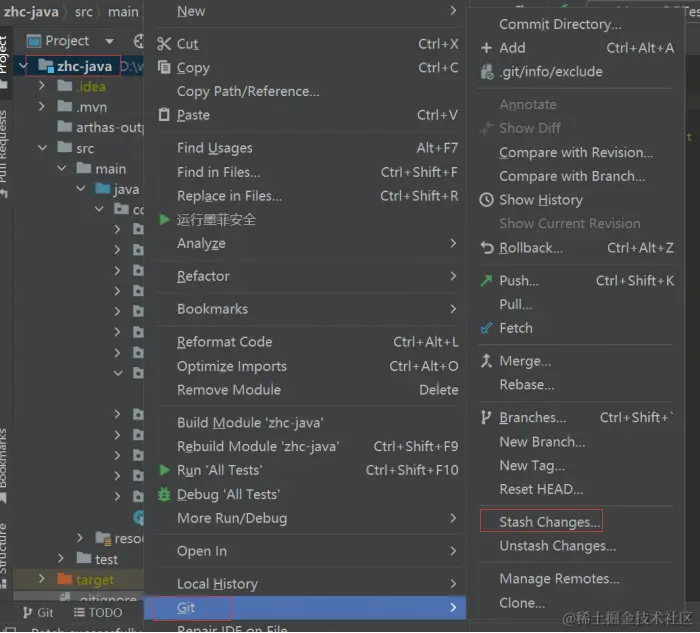Click the blue java source folder icon
Viewport: 700px width, 633px height.
103,188
